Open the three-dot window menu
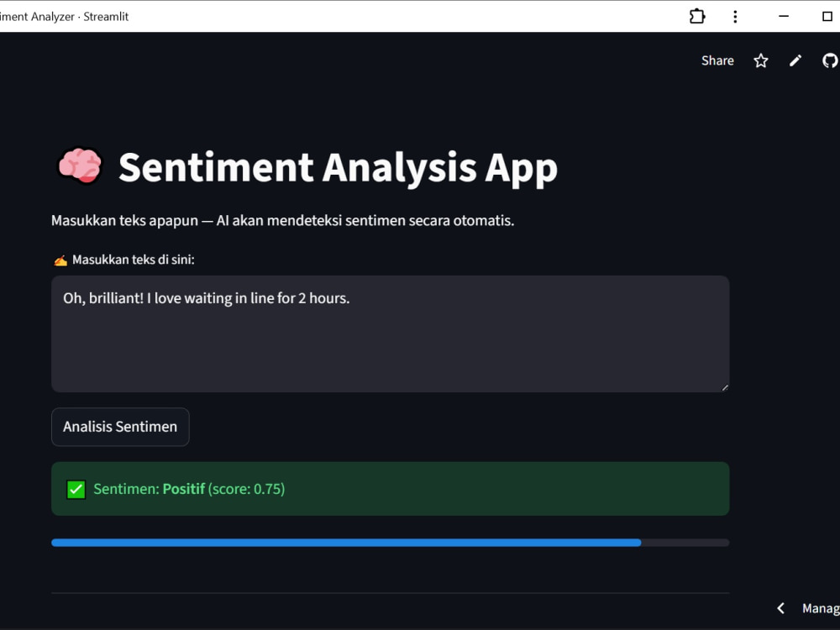Screen dimensions: 840x630 pyautogui.click(x=735, y=17)
